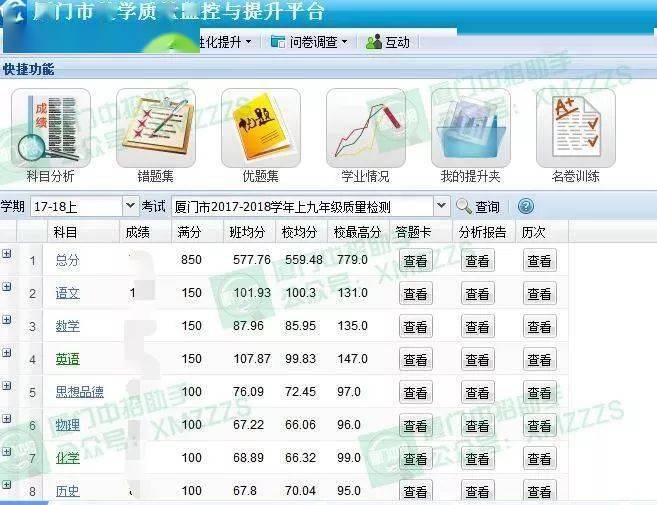Click the 查询 magnifier search button
657x505 pixels.
pos(478,207)
